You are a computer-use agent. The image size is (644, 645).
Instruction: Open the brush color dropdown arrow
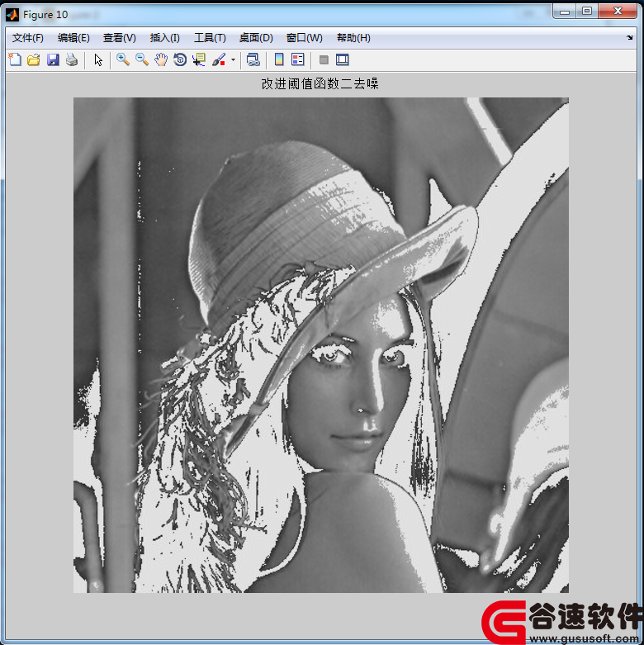pos(233,59)
